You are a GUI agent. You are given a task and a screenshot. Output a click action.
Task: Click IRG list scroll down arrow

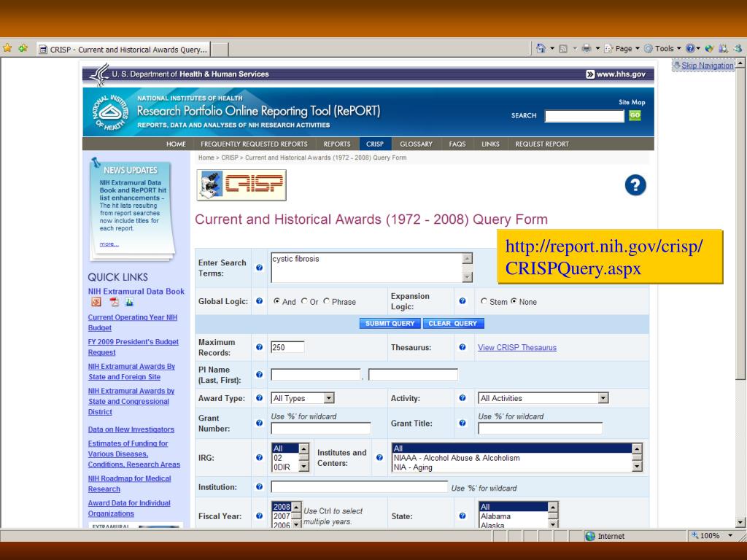[304, 467]
